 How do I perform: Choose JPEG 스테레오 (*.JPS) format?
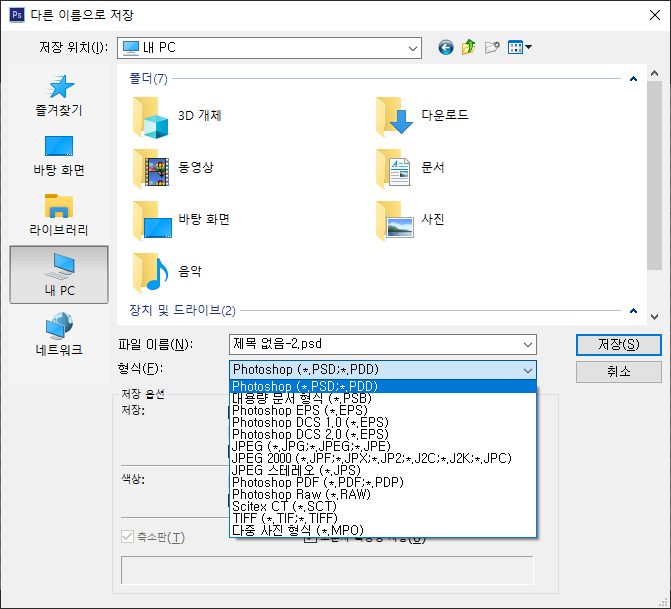tap(383, 470)
